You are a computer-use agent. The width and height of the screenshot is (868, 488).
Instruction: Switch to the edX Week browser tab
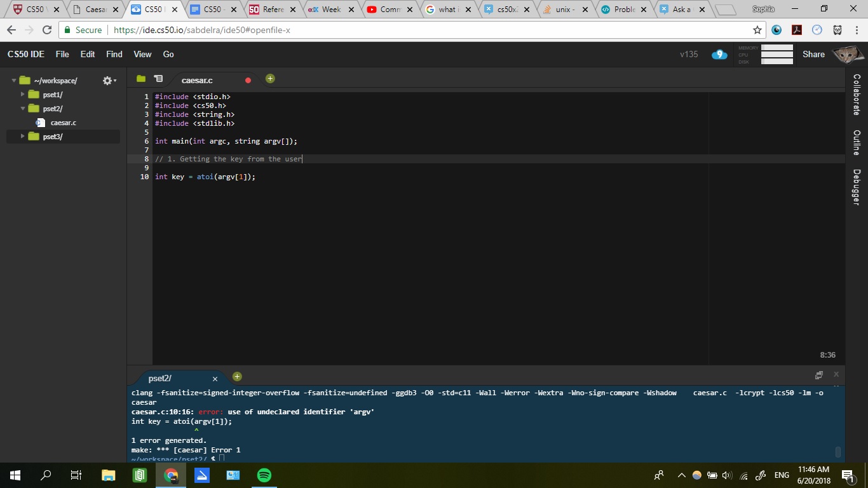[330, 10]
